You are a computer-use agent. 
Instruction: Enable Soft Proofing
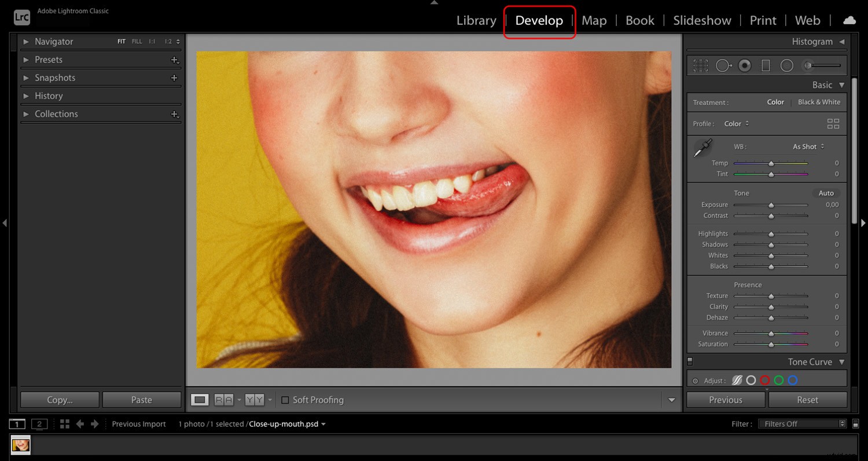285,400
